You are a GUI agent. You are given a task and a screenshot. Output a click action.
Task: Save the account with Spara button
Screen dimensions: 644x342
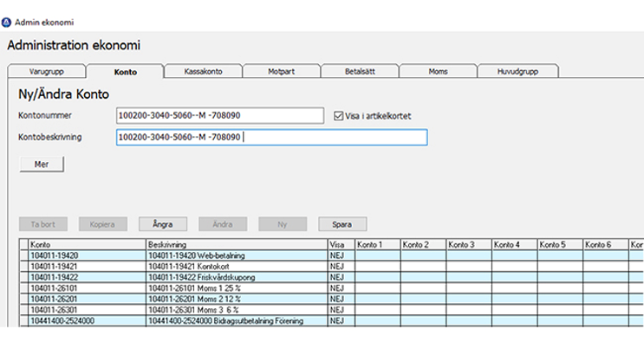(342, 224)
